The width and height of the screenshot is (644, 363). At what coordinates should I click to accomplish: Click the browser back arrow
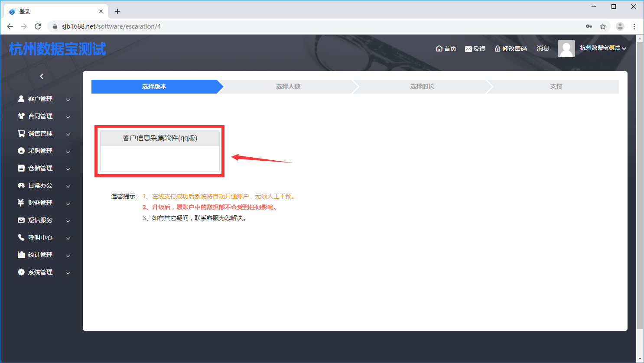[10, 26]
